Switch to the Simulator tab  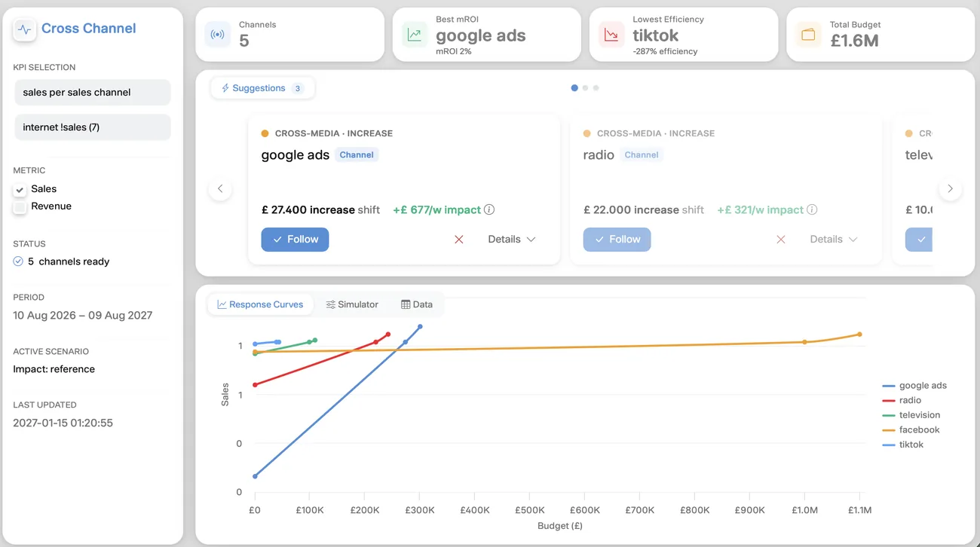352,304
